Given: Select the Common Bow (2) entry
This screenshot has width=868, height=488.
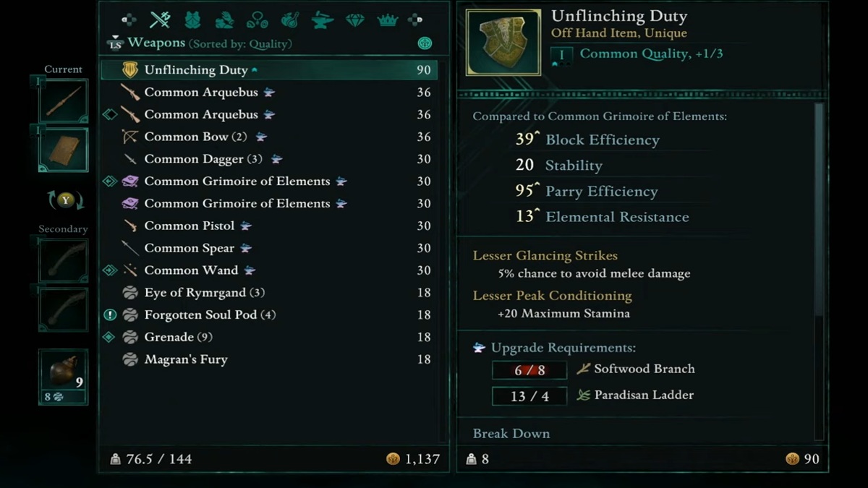Looking at the screenshot, I should (186, 137).
